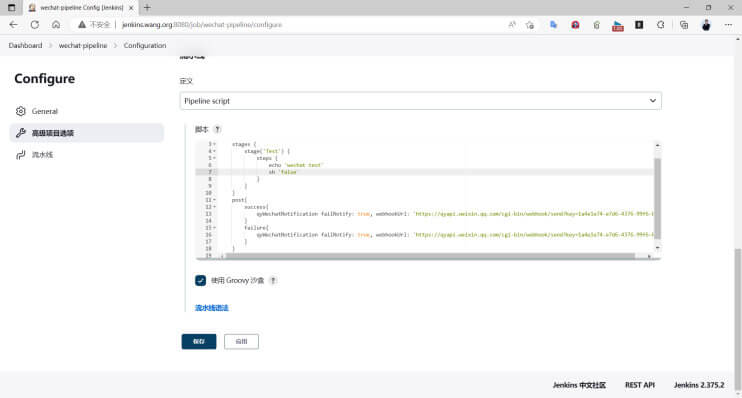Open the browser profile avatar
Viewport: 742px width, 398px height.
pyautogui.click(x=706, y=25)
